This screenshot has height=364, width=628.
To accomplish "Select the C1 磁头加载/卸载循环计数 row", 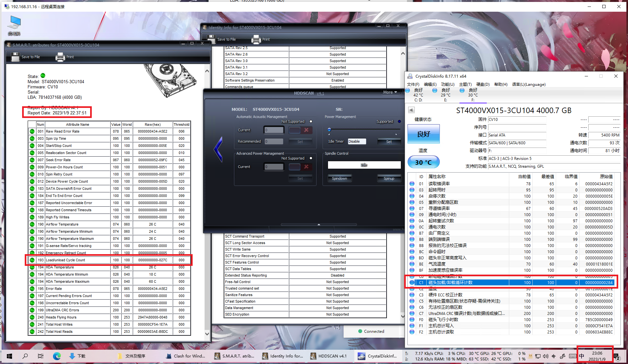I will 511,282.
